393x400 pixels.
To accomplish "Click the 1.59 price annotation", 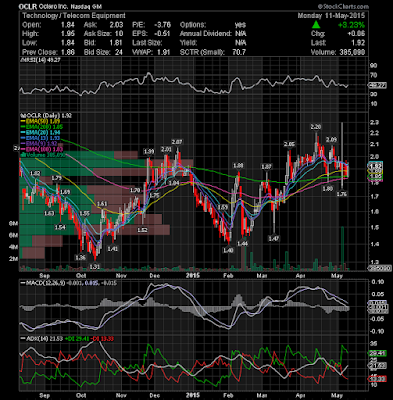I will pos(223,207).
